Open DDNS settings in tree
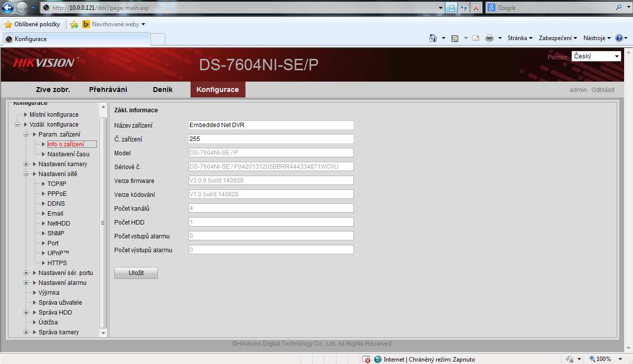This screenshot has width=633, height=364. (x=56, y=204)
